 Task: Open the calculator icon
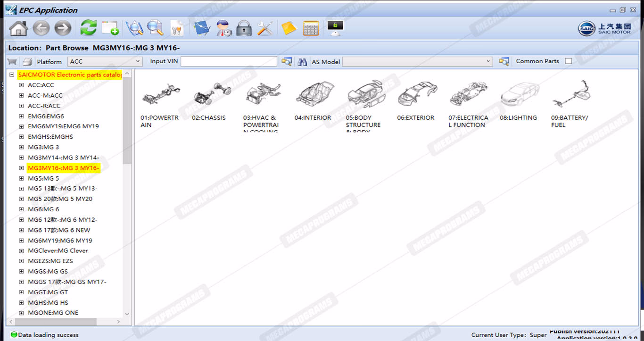point(311,28)
